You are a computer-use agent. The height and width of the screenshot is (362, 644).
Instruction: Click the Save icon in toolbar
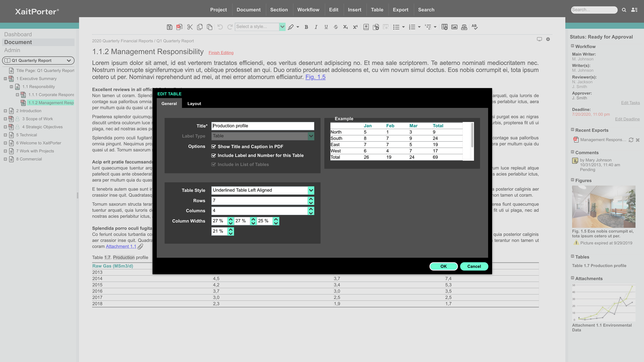click(169, 27)
